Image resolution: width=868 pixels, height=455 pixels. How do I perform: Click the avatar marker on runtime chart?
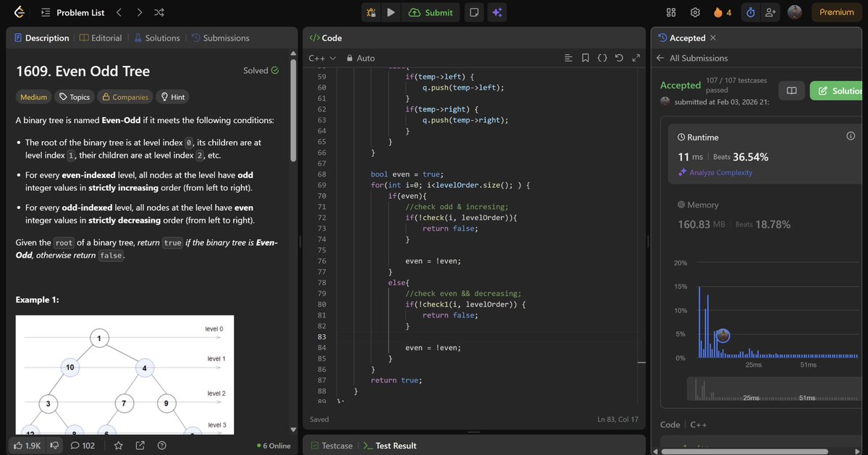(x=722, y=335)
